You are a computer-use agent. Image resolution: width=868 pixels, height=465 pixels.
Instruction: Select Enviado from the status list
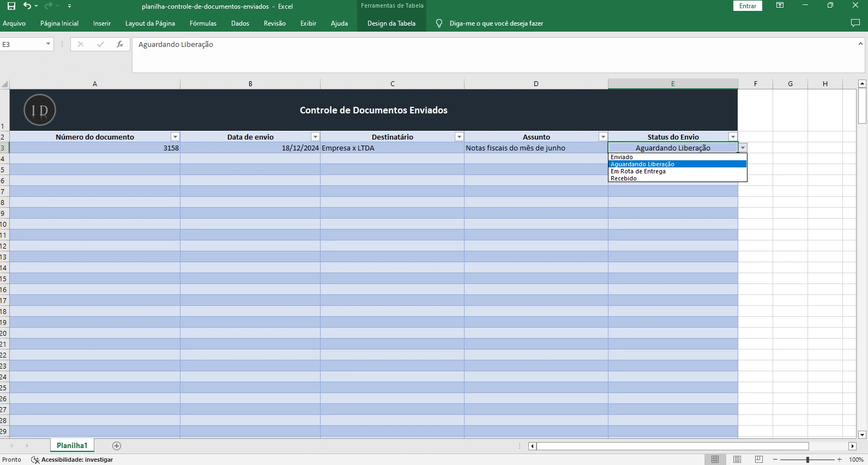pyautogui.click(x=678, y=157)
